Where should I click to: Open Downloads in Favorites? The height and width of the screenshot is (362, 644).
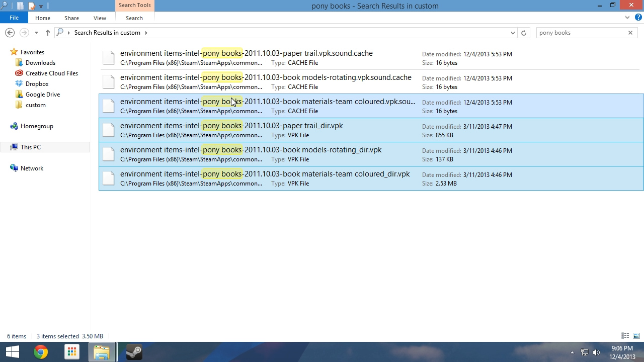40,63
